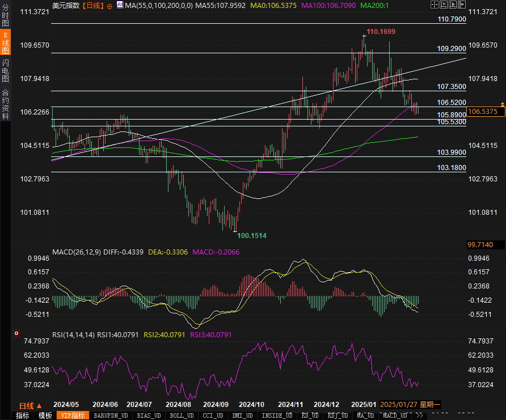Click the orange arrows beside the 106.5375 price tag
The width and height of the screenshot is (506, 420).
click(x=502, y=105)
